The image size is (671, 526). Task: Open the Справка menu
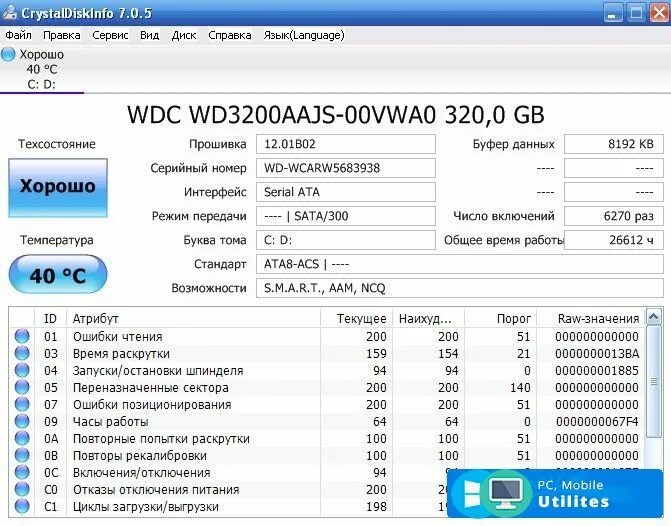tap(230, 35)
